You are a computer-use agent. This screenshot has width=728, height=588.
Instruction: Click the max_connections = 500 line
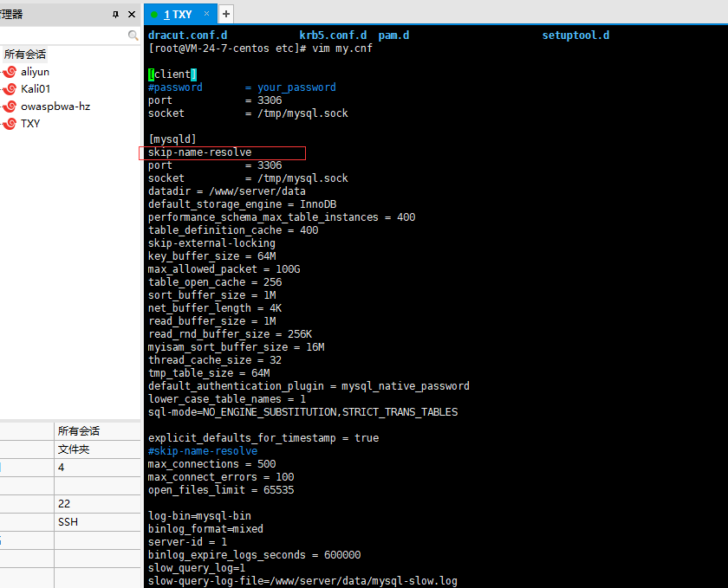click(x=211, y=464)
